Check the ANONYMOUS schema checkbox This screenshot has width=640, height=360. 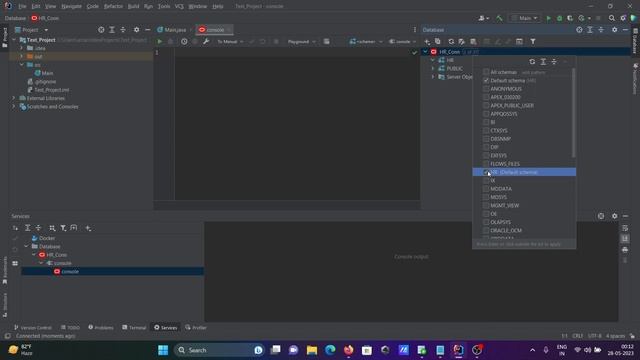486,89
